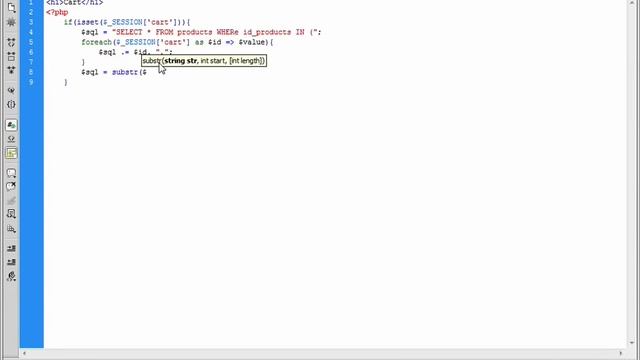Click the Collapse Selection icon
This screenshot has height=360, width=640.
click(11, 56)
